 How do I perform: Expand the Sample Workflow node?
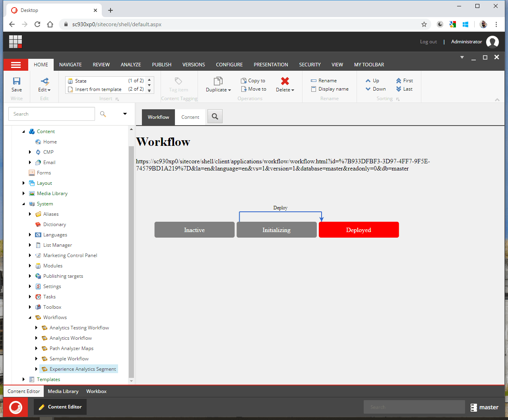pos(37,359)
